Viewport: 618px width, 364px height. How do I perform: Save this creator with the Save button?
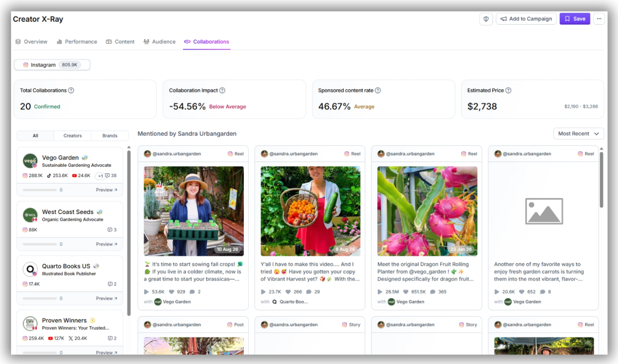pos(575,19)
